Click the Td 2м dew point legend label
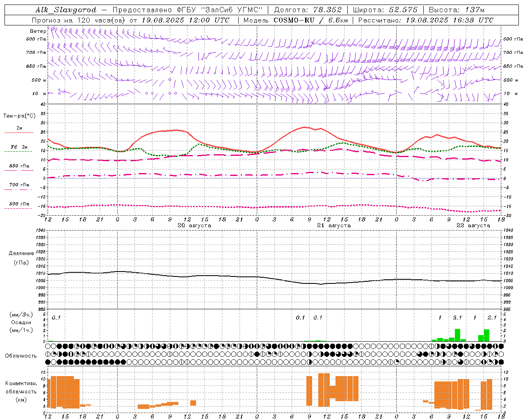Image resolution: width=525 pixels, height=420 pixels. [19, 147]
